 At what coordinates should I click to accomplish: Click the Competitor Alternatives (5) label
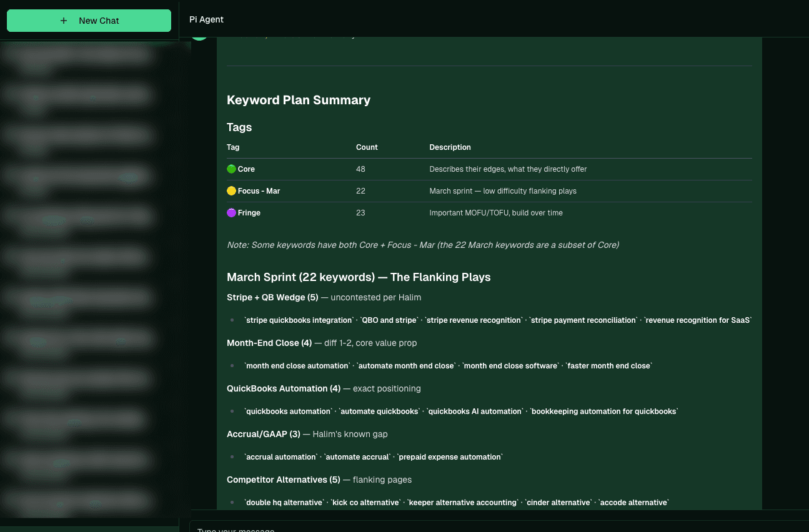[284, 480]
